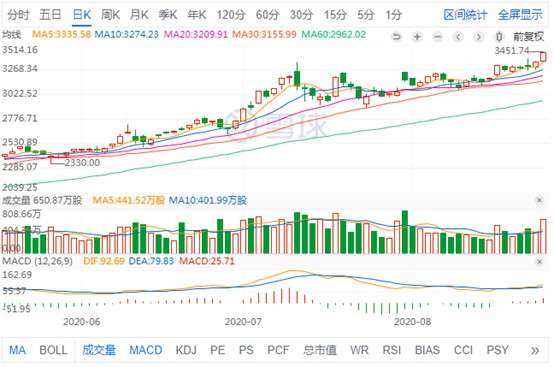Click the 2020-06 date axis label
This screenshot has height=367, width=554.
point(81,322)
